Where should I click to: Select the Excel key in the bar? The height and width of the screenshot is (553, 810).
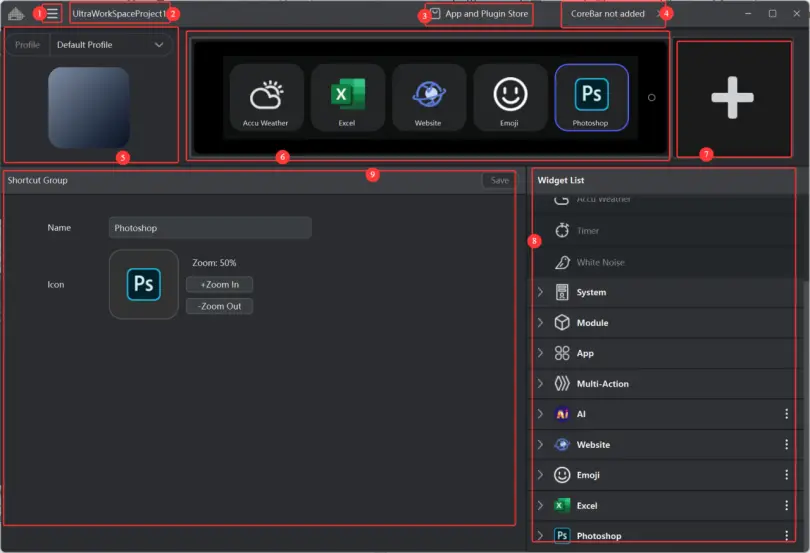pyautogui.click(x=347, y=97)
